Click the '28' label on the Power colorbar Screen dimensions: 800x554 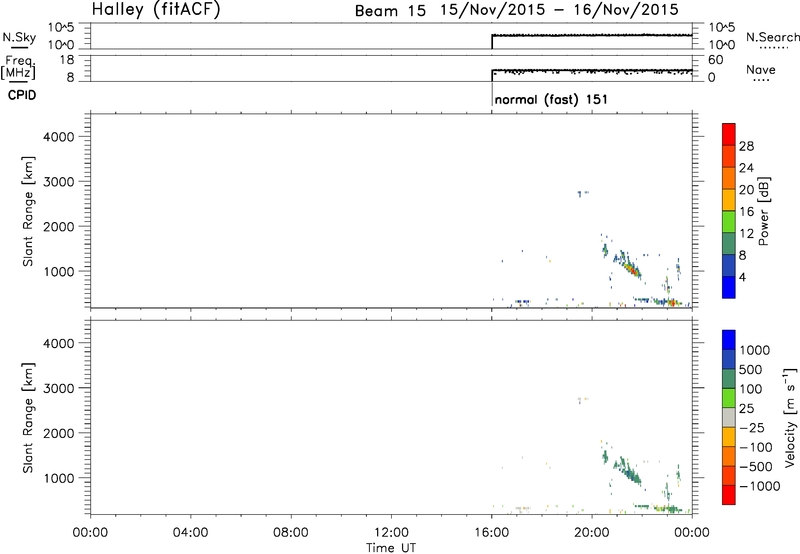[x=746, y=146]
